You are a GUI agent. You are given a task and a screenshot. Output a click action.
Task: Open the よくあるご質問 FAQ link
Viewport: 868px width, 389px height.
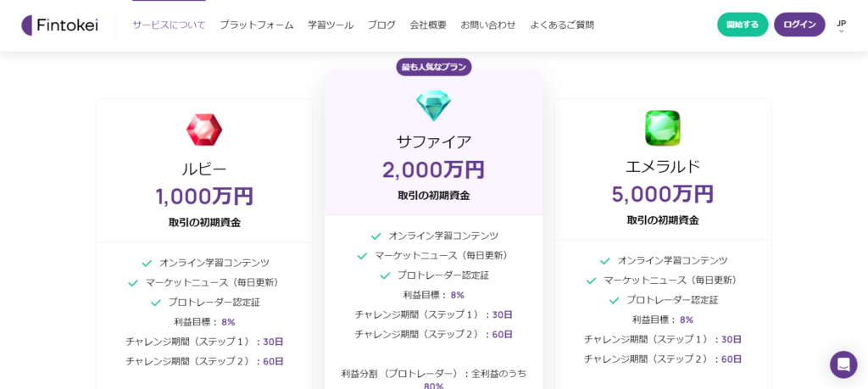coord(562,25)
